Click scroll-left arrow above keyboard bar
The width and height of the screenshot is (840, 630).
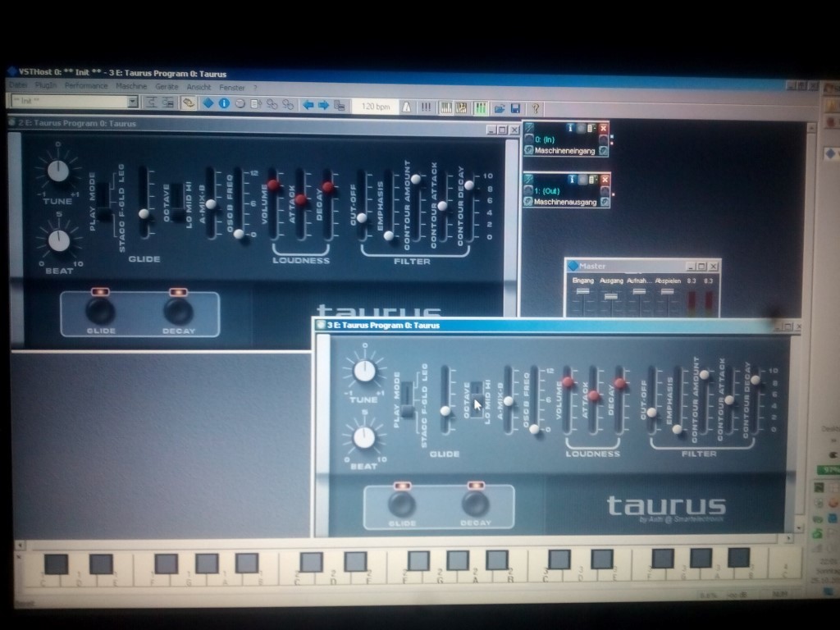point(20,546)
